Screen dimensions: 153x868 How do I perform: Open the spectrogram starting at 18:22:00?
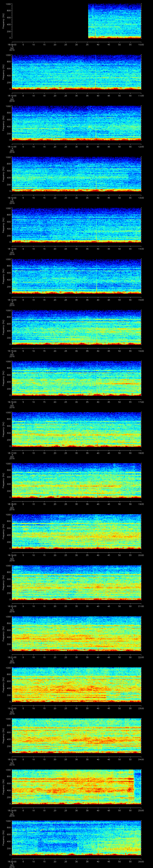click(x=77, y=685)
